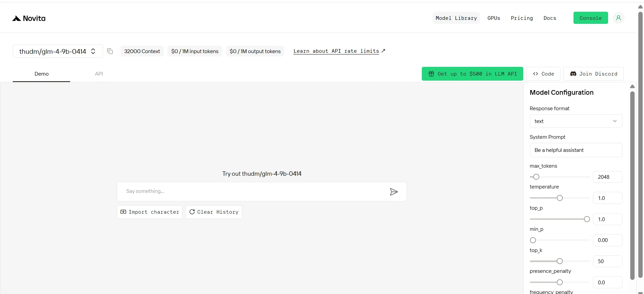Viewport: 644px width, 294px height.
Task: Click the Join Discord button
Action: (593, 74)
